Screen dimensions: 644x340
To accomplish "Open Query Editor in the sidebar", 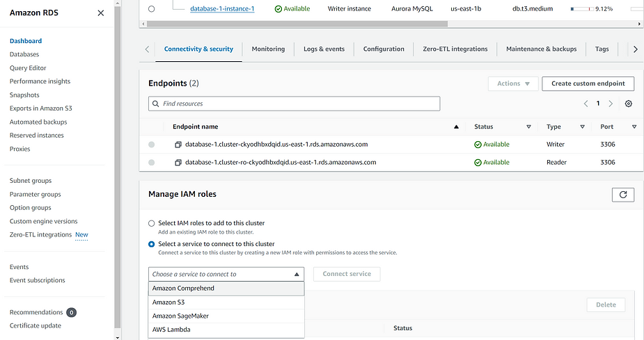I will coord(28,68).
